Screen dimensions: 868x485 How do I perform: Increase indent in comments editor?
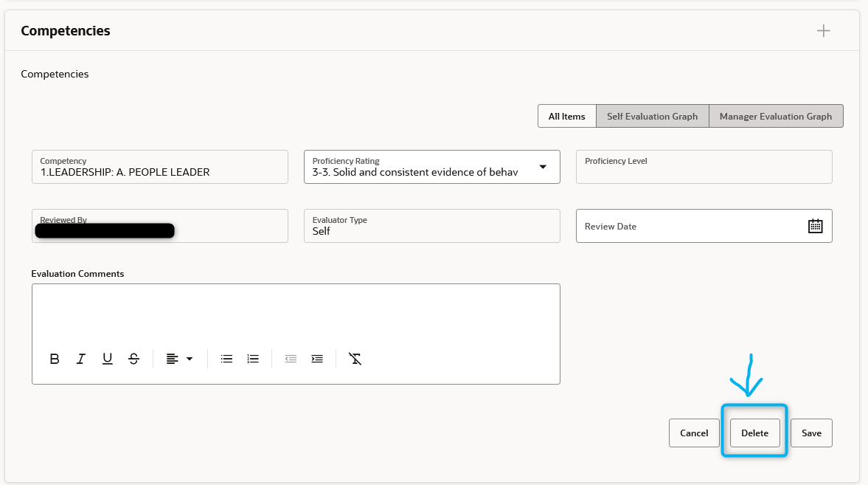[x=317, y=359]
